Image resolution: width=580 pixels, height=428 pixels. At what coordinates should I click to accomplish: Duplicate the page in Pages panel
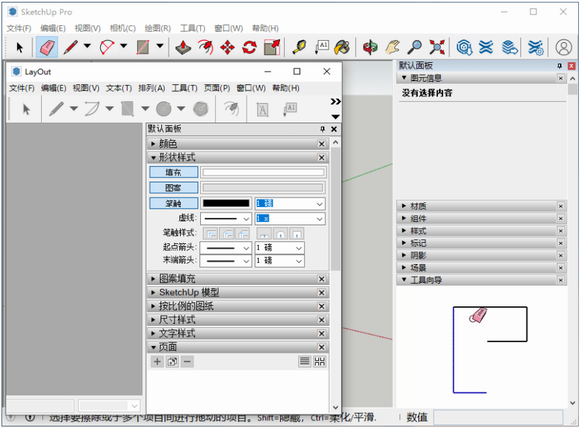(172, 361)
